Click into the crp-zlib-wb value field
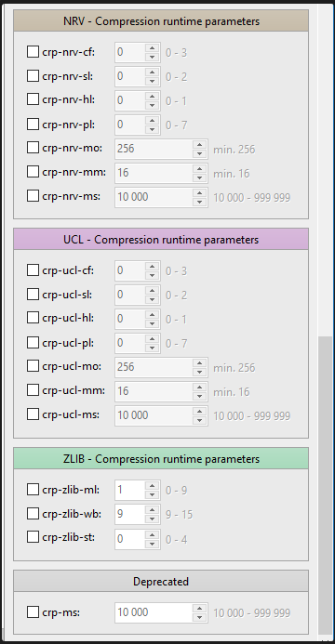The height and width of the screenshot is (644, 335). pos(130,514)
